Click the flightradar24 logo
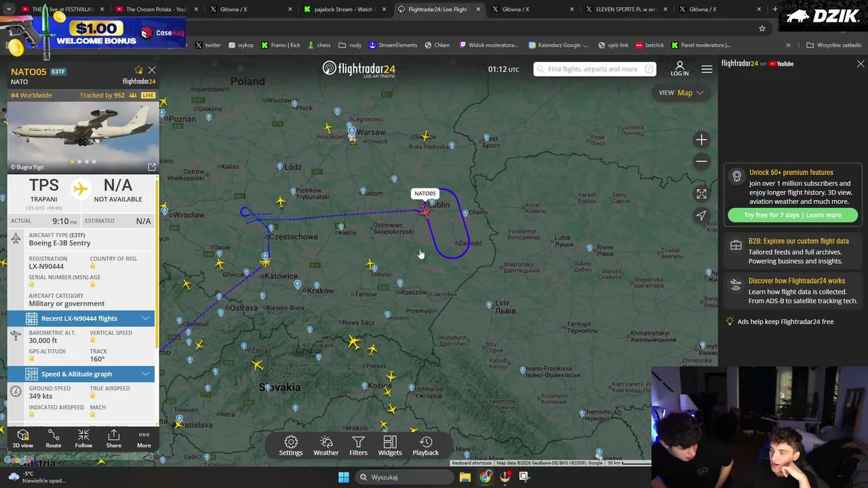This screenshot has height=488, width=868. [x=359, y=69]
